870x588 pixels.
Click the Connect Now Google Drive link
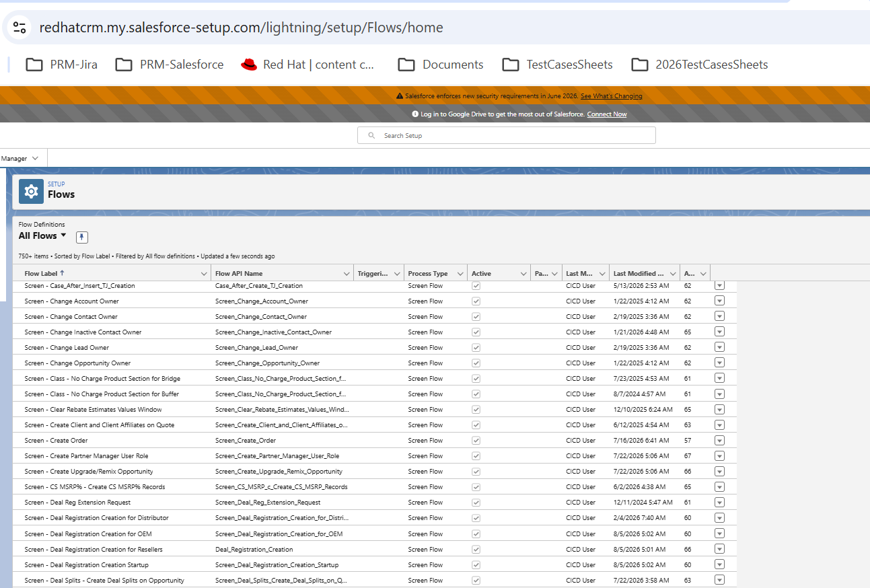pos(607,114)
